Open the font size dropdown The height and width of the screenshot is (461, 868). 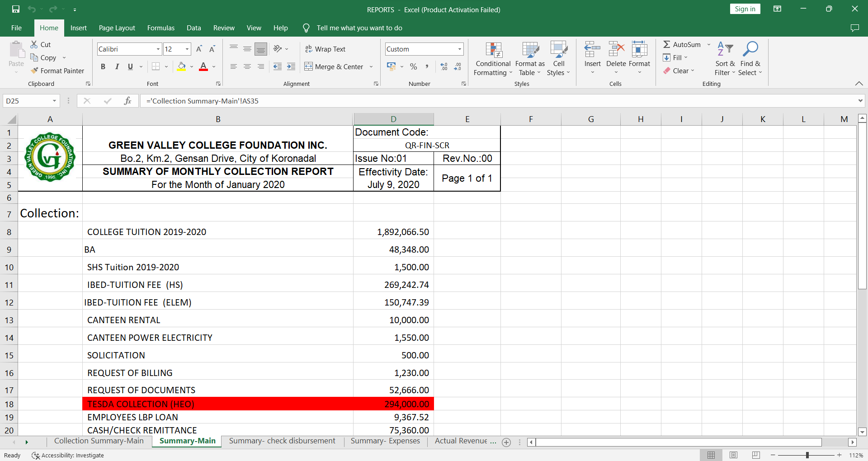[x=187, y=49]
